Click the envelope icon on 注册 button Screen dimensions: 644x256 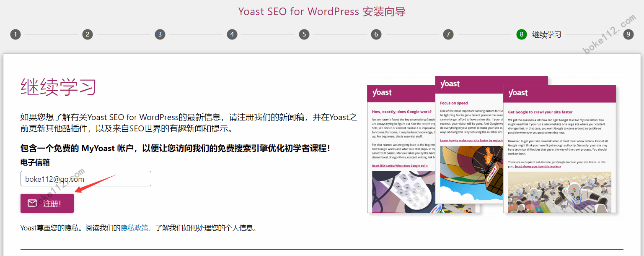click(32, 204)
